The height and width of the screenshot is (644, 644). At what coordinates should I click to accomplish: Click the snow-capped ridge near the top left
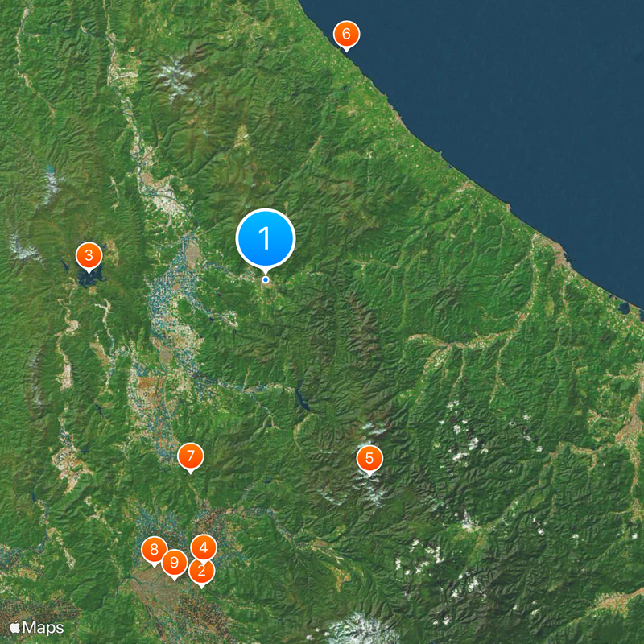click(x=175, y=77)
